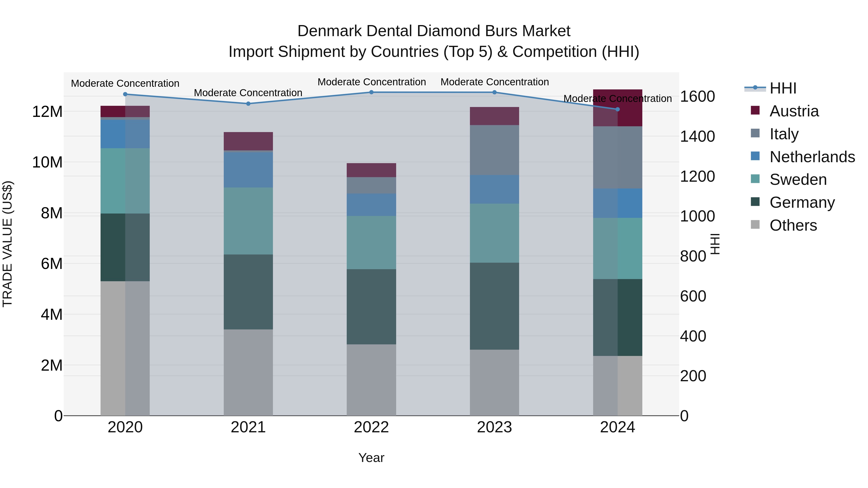868x488 pixels.
Task: Toggle the Others series legend label
Action: point(793,225)
